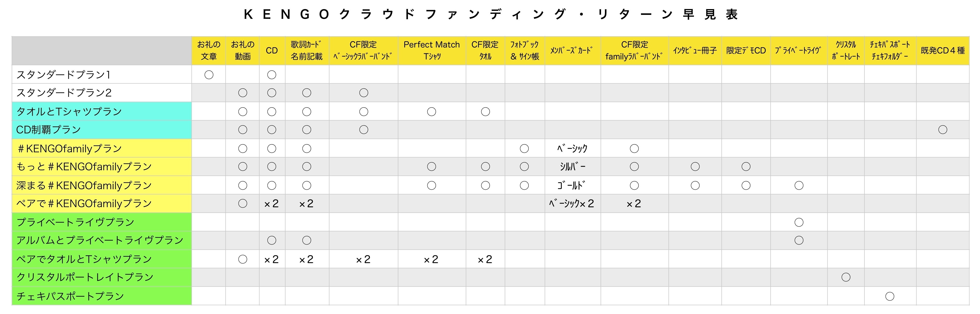Viewport: 980px width, 314px height.
Task: Select the 既発CD4種 column header
Action: (x=943, y=51)
